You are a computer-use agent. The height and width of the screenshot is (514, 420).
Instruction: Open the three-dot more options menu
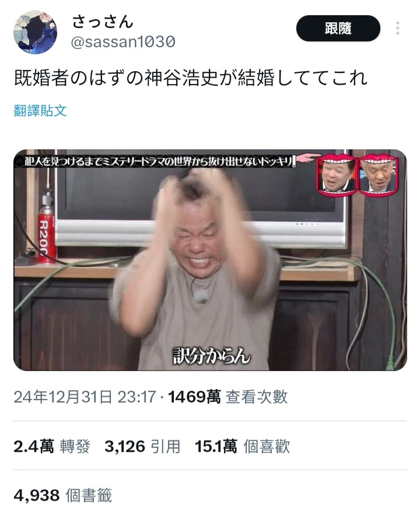point(398,28)
